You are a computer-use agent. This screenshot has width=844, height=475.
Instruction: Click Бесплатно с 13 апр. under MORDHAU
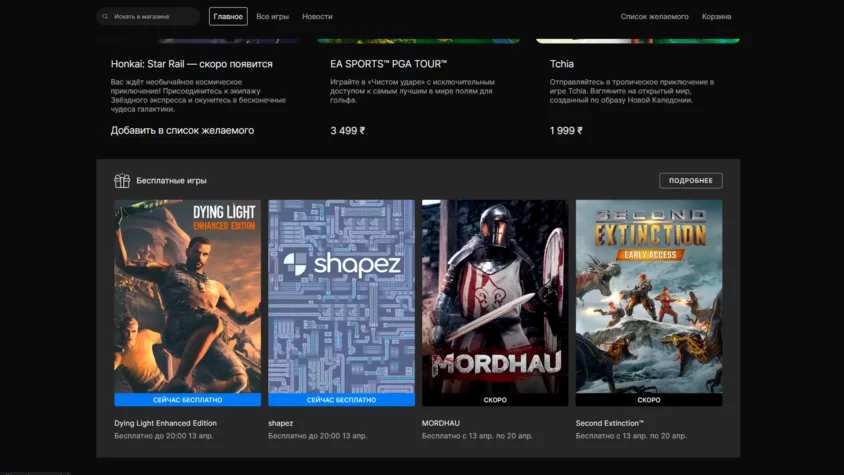point(477,436)
